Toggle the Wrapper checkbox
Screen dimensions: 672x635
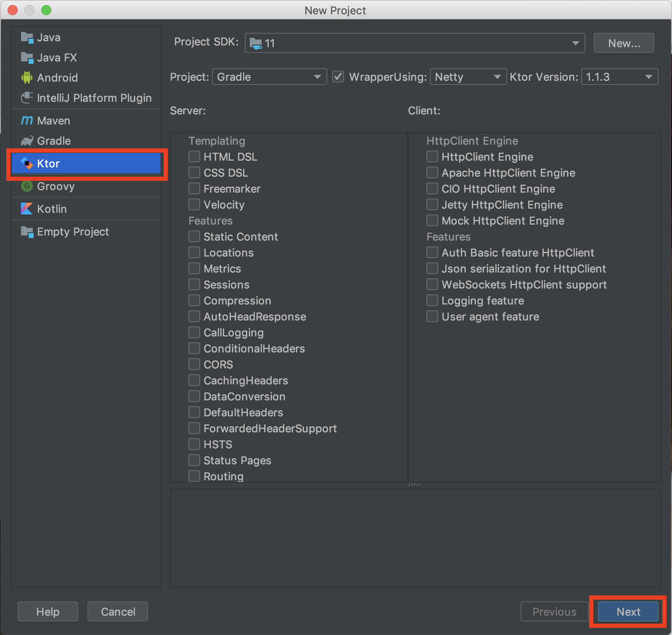coord(338,77)
